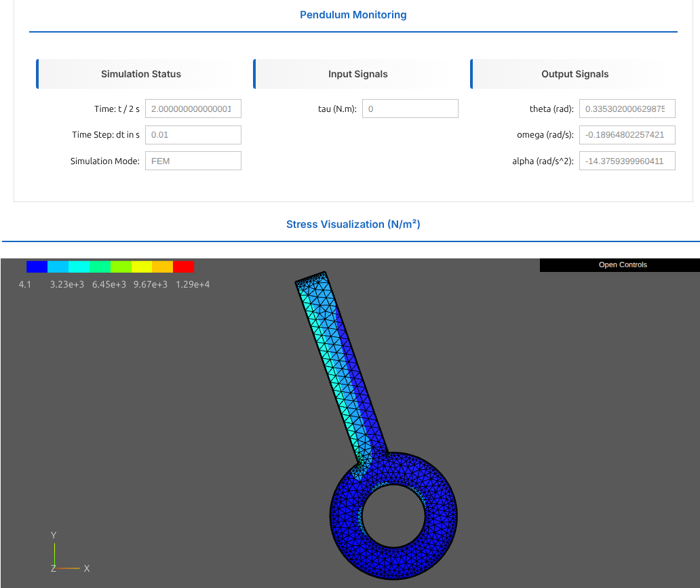
Task: Open Controls panel in stress viewer
Action: pos(622,264)
